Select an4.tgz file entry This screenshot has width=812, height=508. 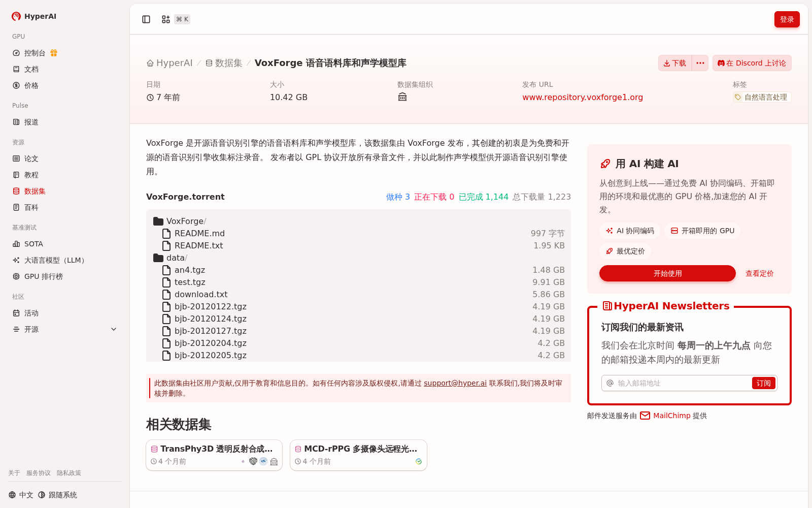coord(358,270)
